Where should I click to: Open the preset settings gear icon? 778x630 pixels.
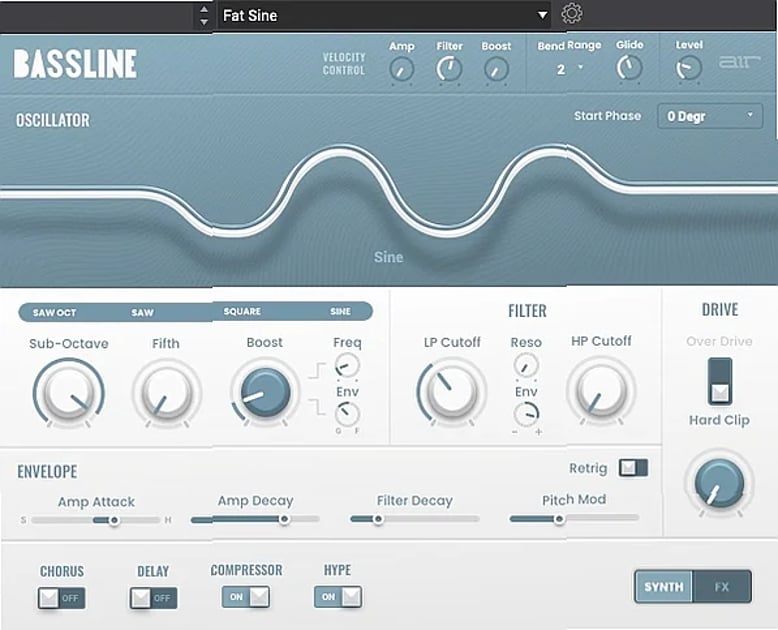pyautogui.click(x=572, y=13)
